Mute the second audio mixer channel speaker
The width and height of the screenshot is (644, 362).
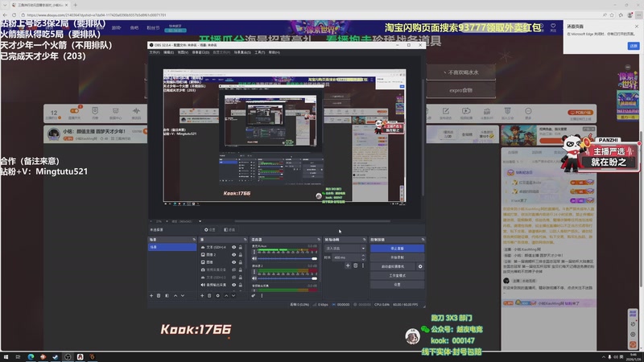pos(254,278)
